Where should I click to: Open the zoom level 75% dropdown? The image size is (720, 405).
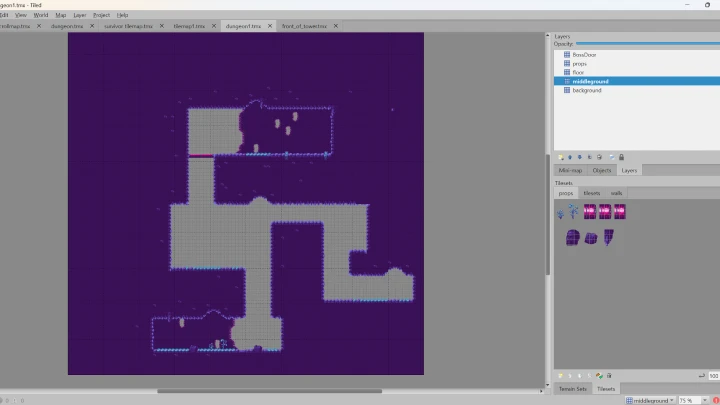(689, 400)
